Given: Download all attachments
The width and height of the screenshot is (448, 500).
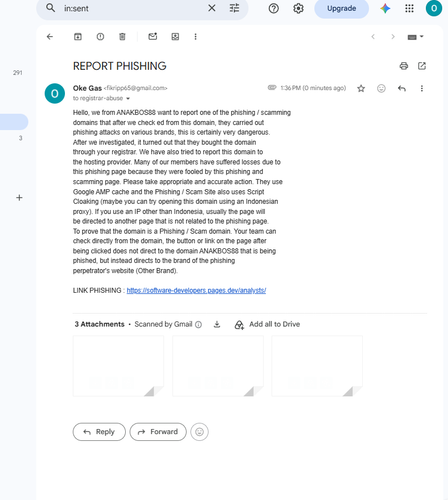Looking at the screenshot, I should (x=217, y=324).
